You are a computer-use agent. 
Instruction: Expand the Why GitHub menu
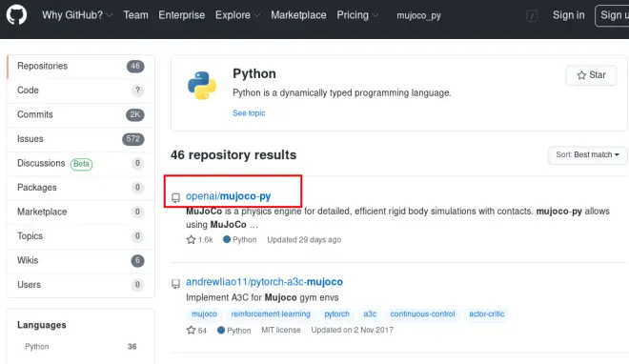coord(77,15)
